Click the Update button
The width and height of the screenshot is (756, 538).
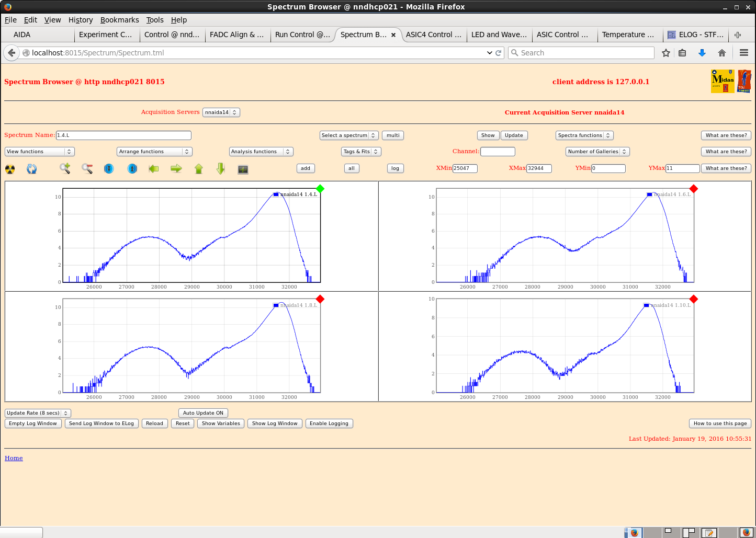(x=514, y=135)
